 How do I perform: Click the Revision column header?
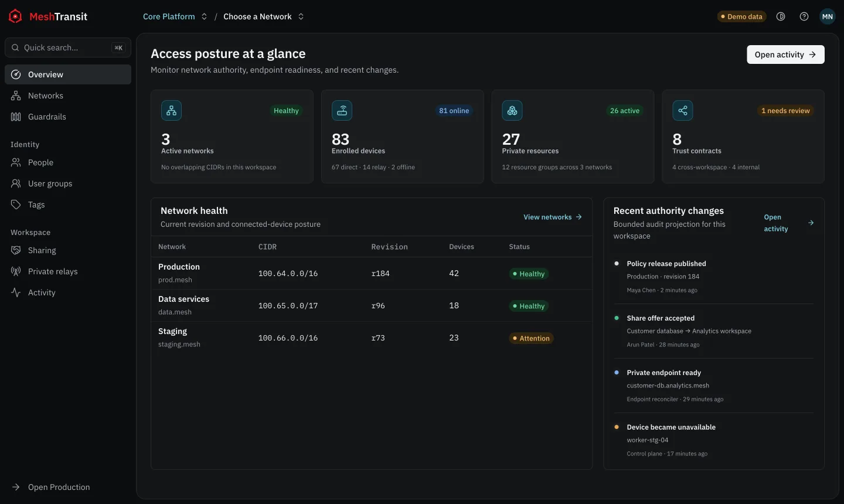click(389, 247)
